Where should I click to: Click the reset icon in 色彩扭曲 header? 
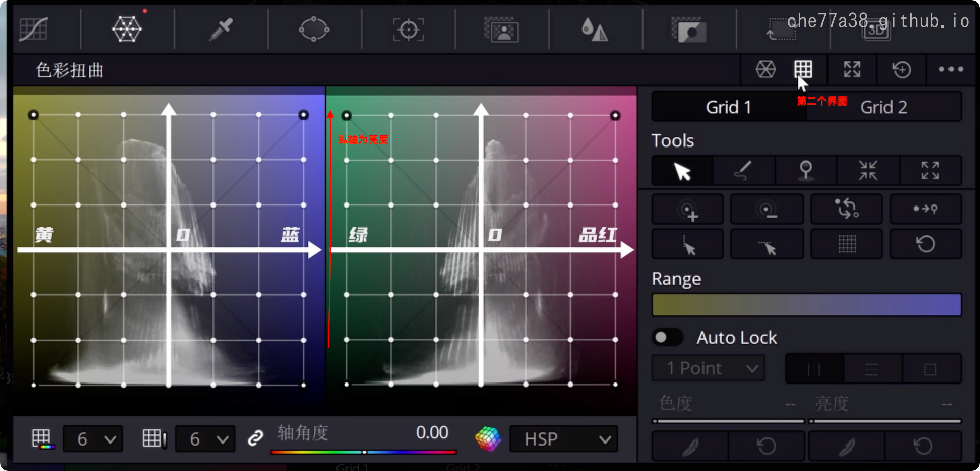(x=901, y=69)
